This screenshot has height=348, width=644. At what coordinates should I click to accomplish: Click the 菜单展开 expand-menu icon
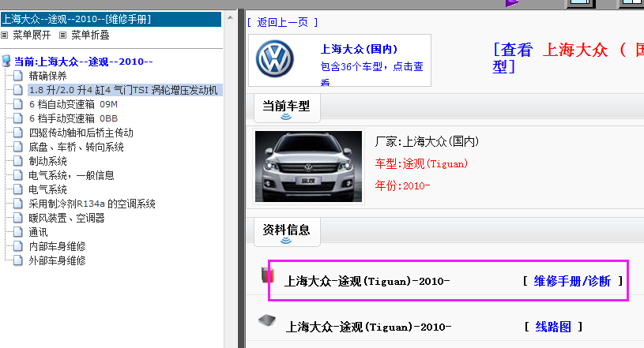pyautogui.click(x=5, y=36)
